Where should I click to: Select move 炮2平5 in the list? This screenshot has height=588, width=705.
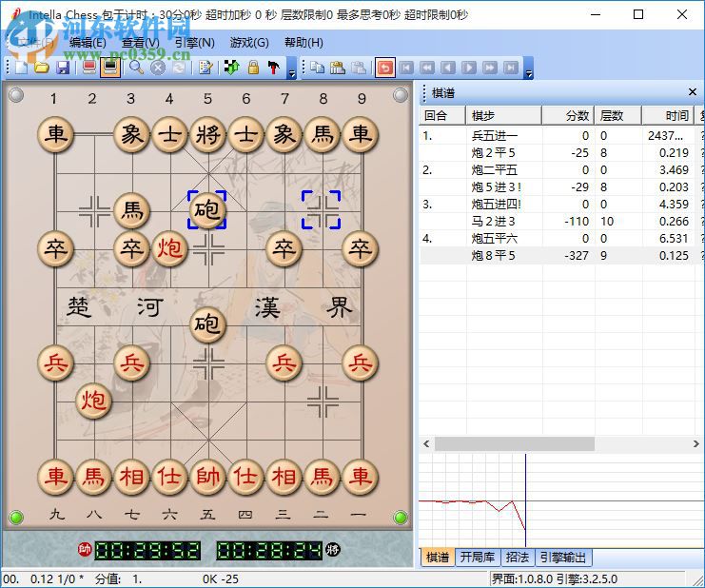[493, 153]
